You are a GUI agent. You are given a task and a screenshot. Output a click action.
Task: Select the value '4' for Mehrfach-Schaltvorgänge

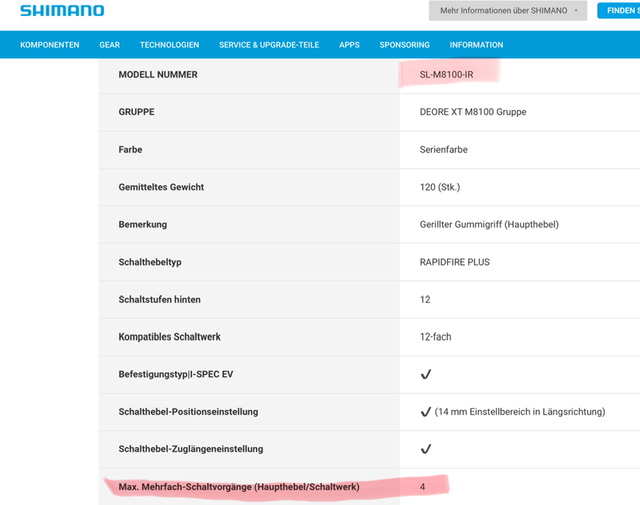point(422,487)
